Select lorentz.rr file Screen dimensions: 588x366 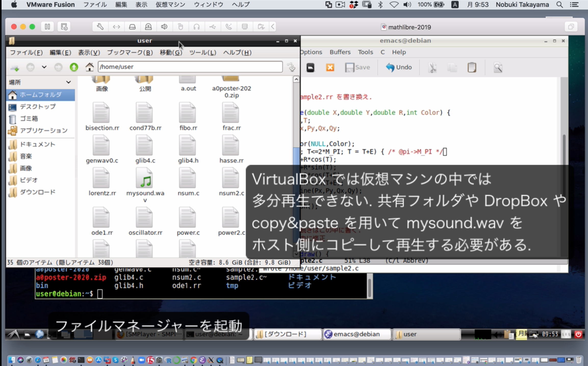click(102, 182)
